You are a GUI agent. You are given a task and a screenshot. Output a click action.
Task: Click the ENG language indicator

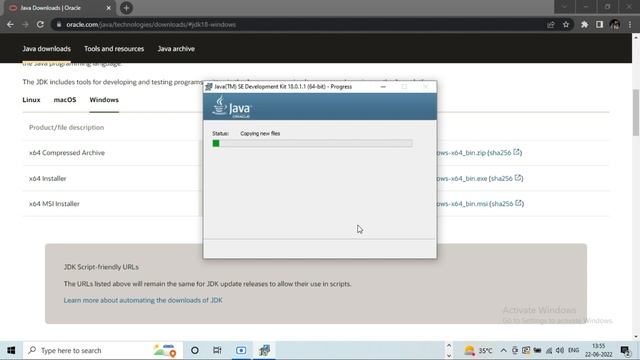pos(573,350)
